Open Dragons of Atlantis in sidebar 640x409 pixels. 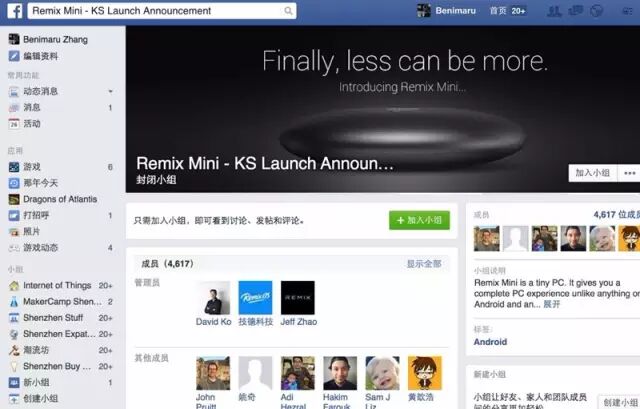[x=60, y=199]
